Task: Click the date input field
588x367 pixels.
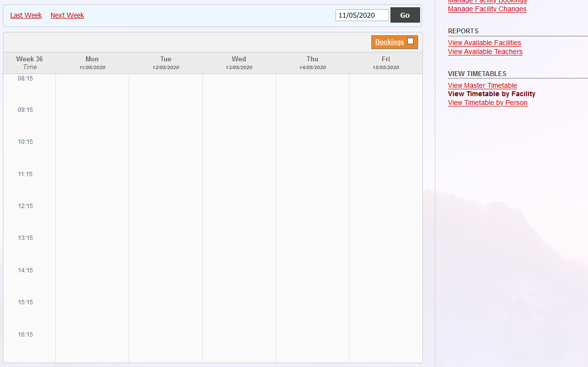Action: (362, 15)
